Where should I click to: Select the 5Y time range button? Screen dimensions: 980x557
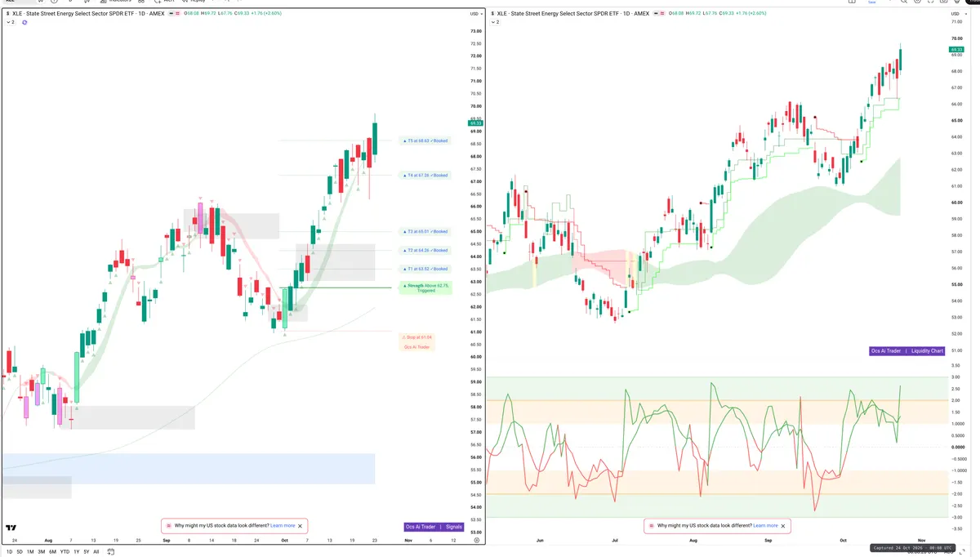point(87,551)
